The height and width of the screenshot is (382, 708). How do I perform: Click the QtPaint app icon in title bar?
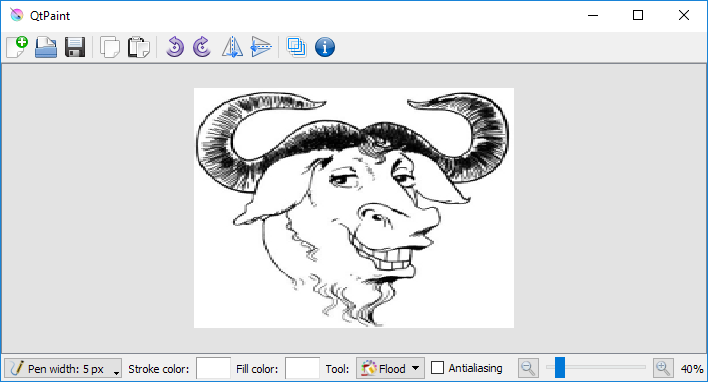point(17,15)
